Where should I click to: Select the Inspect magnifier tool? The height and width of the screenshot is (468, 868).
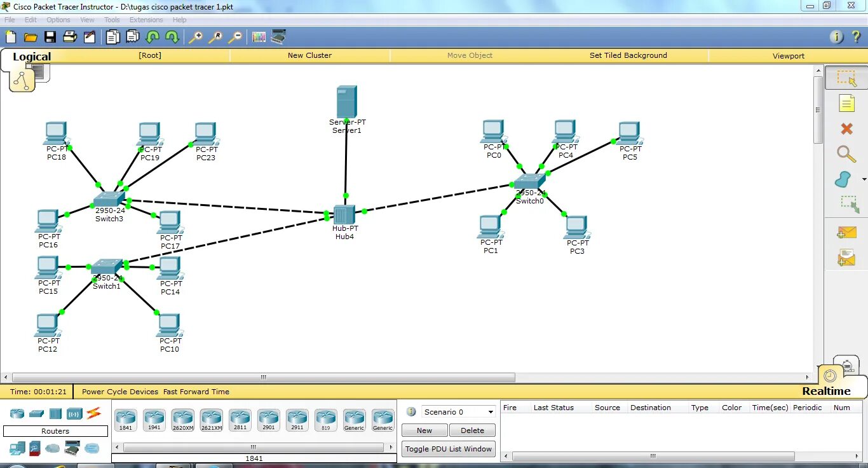(x=846, y=154)
